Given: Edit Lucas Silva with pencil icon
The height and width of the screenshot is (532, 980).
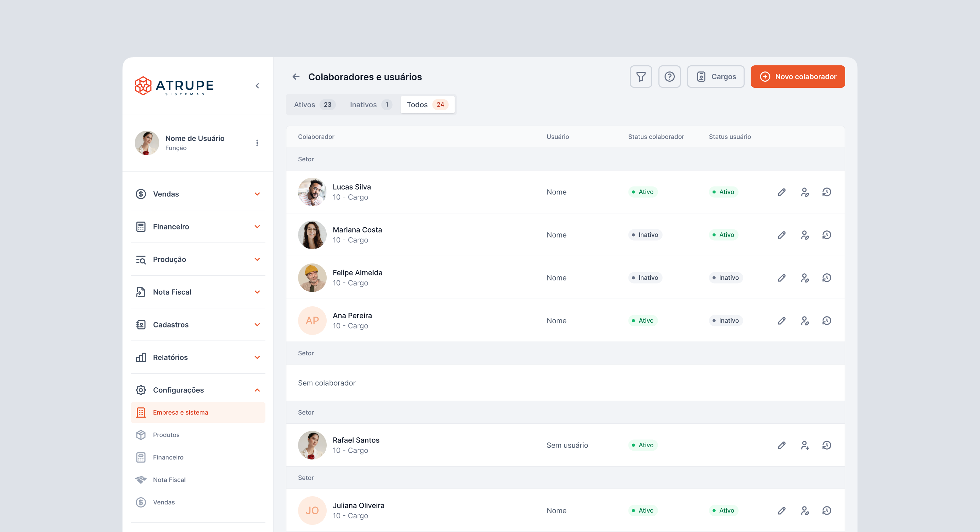Looking at the screenshot, I should point(781,192).
